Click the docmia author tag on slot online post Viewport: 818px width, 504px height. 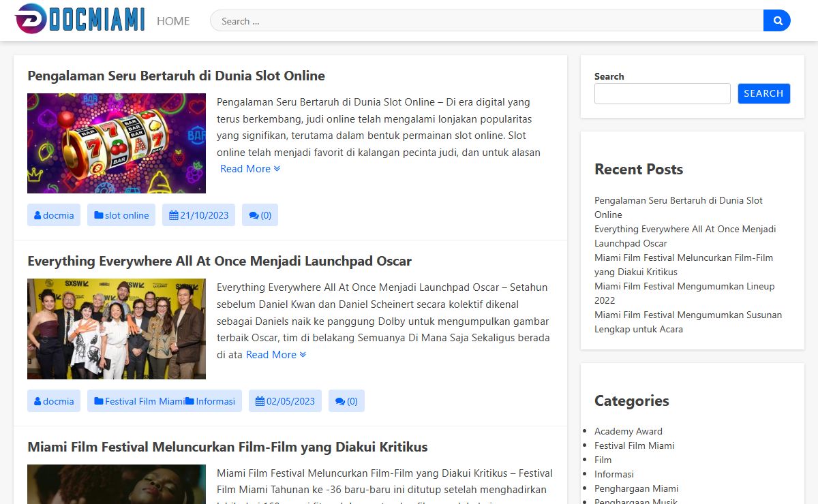54,215
